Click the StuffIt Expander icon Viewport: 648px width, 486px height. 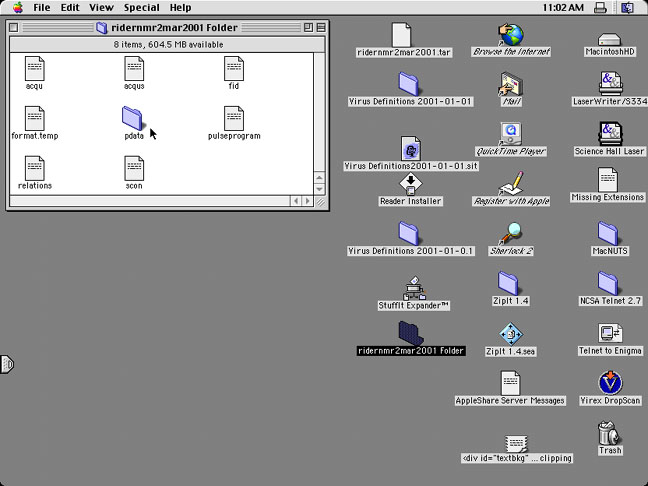click(413, 288)
